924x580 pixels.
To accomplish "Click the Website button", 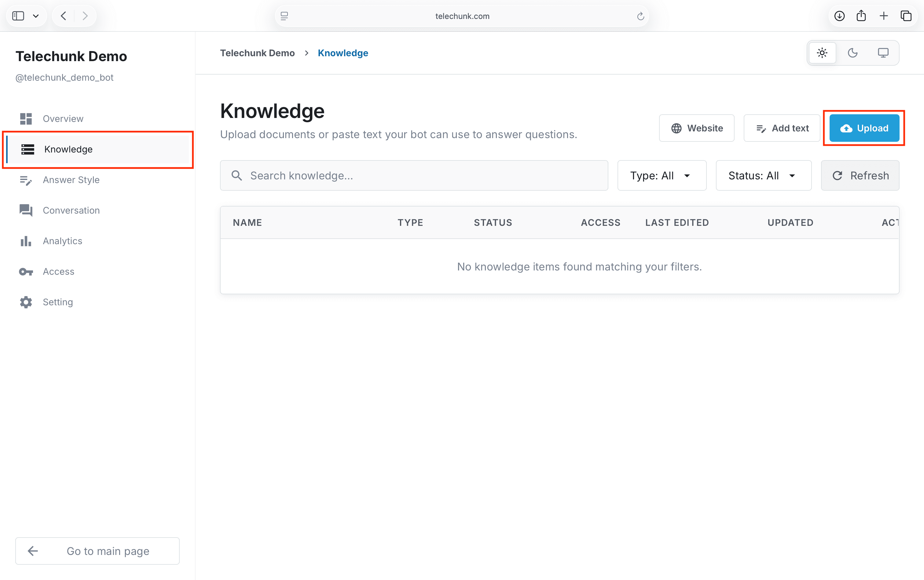I will pyautogui.click(x=697, y=128).
